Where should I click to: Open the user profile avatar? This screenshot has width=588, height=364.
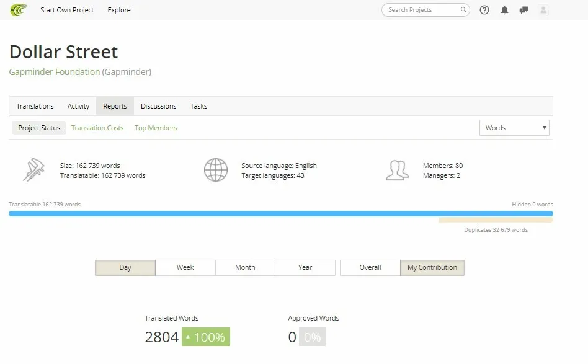(x=543, y=10)
